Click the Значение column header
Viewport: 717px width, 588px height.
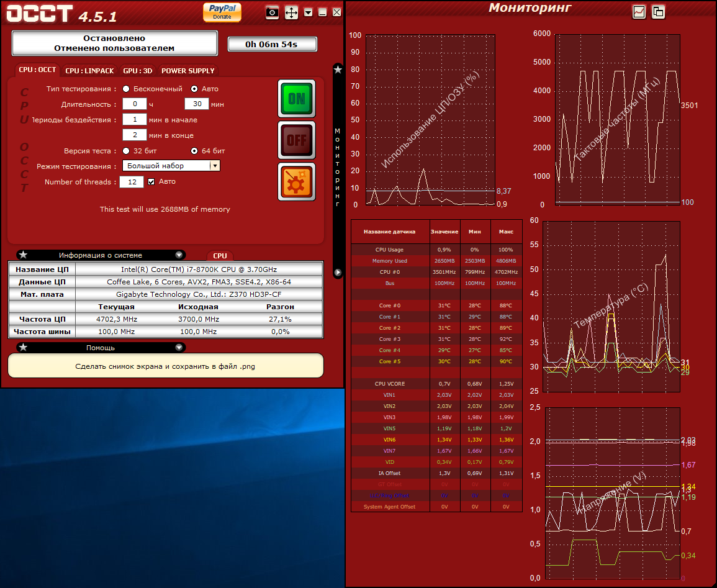444,232
